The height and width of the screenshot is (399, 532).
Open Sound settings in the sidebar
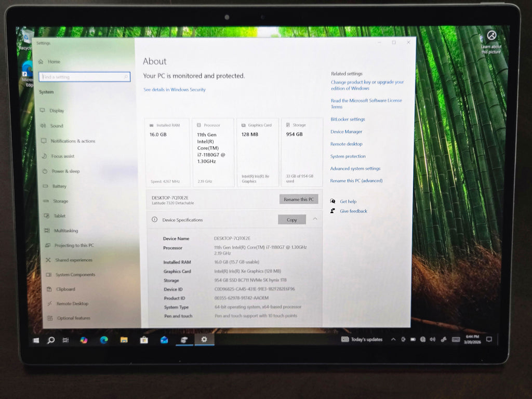56,126
